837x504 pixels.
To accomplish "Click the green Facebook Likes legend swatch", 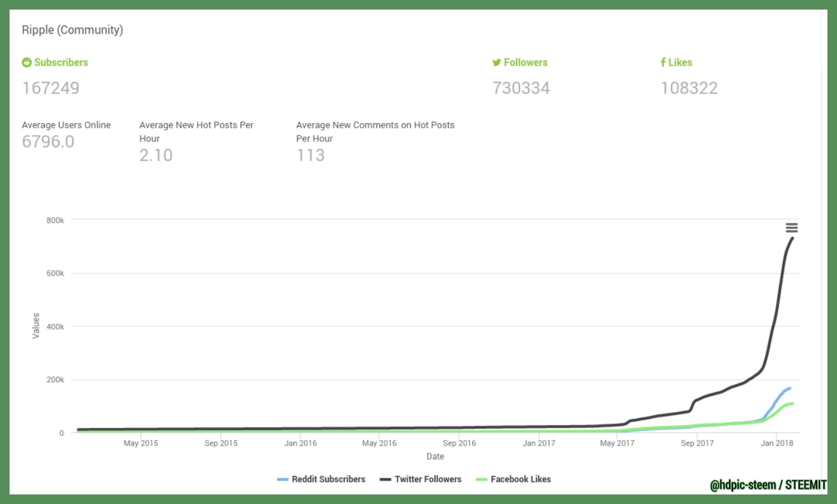I will click(481, 480).
